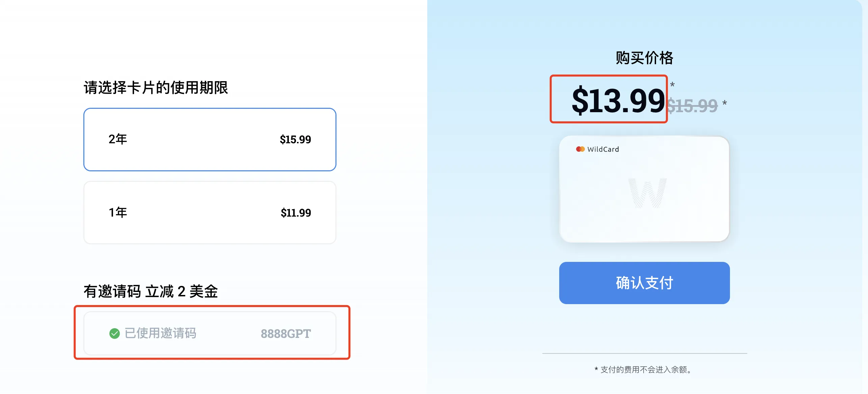Click the Mastercard logo on WildCard
The width and height of the screenshot is (868, 394).
[580, 149]
